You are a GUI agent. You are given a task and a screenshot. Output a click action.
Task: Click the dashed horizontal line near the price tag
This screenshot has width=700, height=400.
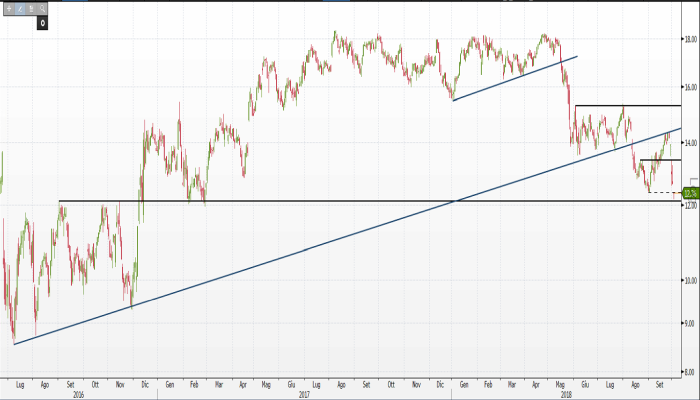pyautogui.click(x=662, y=192)
